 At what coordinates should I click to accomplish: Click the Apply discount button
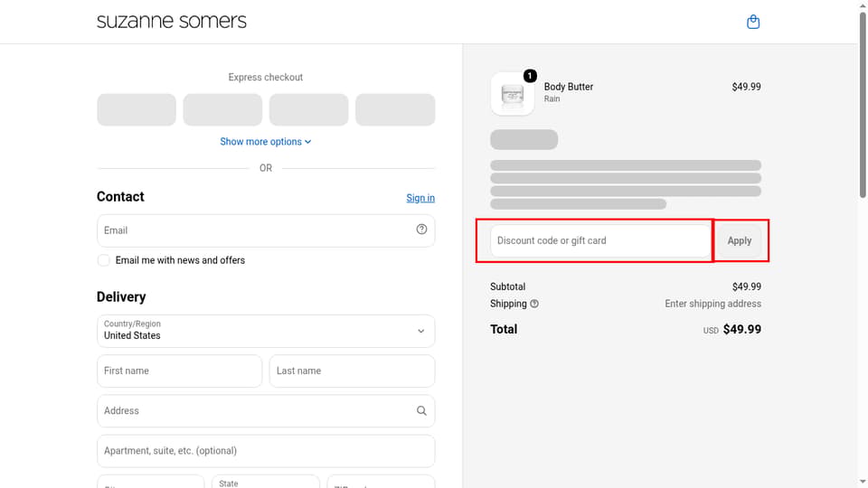[x=739, y=240]
